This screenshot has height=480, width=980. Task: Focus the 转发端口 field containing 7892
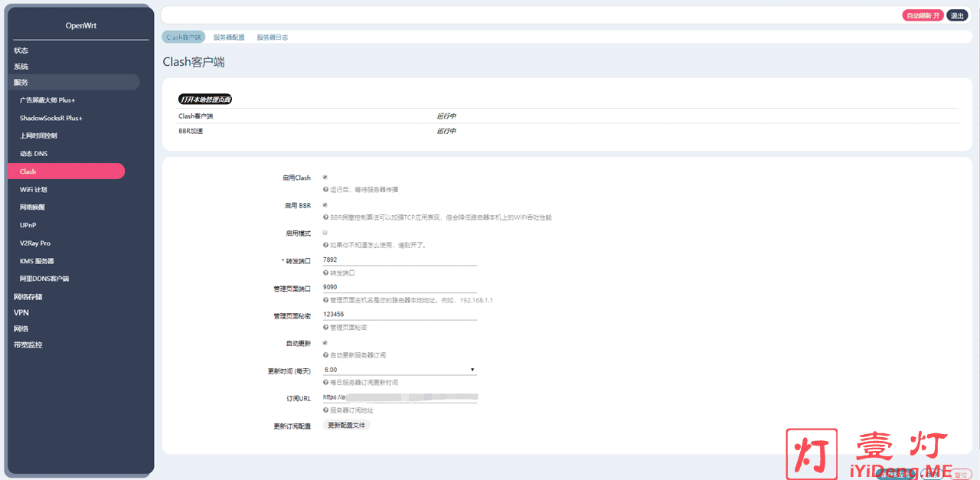[x=400, y=260]
